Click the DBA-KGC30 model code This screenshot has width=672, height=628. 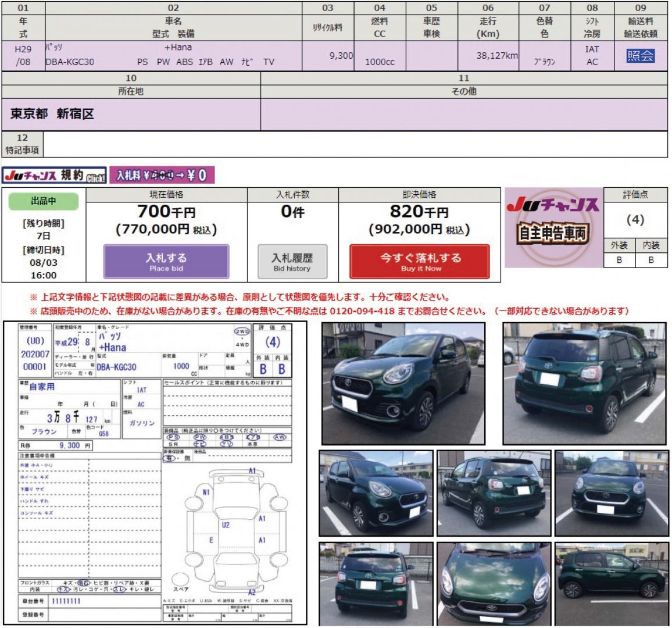pyautogui.click(x=70, y=62)
